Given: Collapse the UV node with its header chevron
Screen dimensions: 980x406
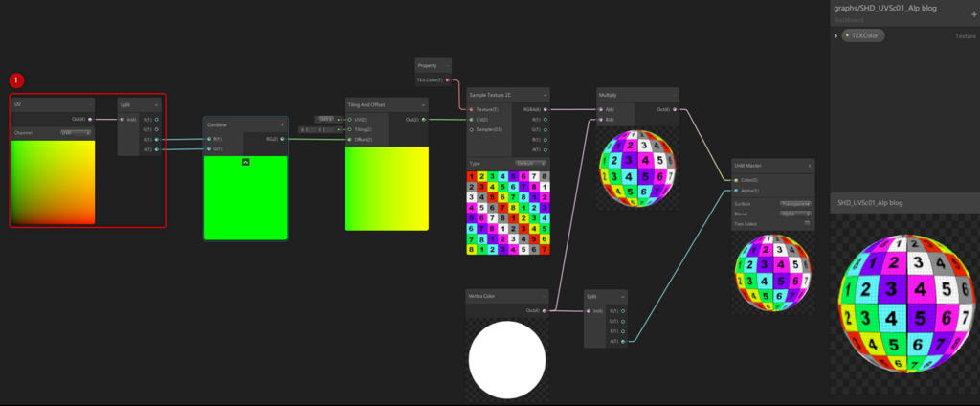Looking at the screenshot, I should [x=90, y=105].
